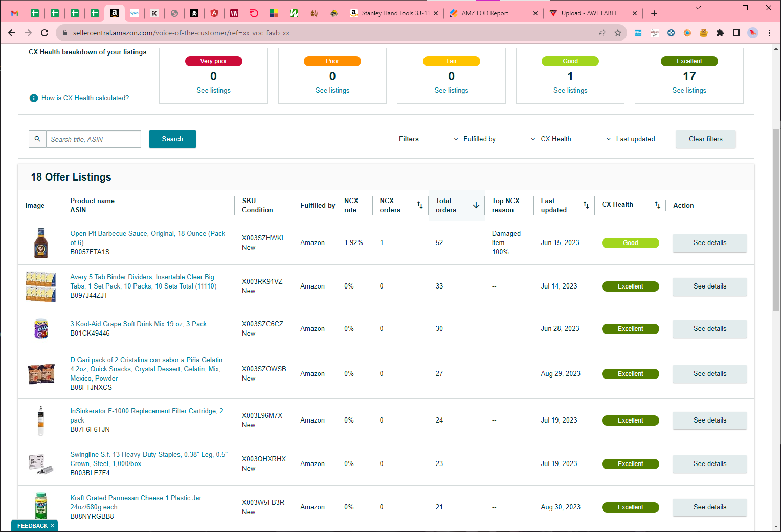See listings under Excellent CX Health
781x532 pixels.
tap(689, 90)
